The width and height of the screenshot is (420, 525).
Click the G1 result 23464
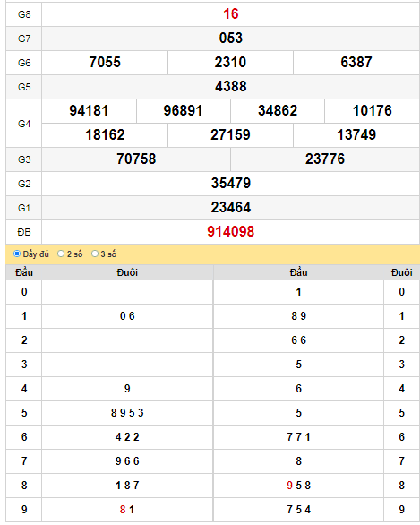230,207
